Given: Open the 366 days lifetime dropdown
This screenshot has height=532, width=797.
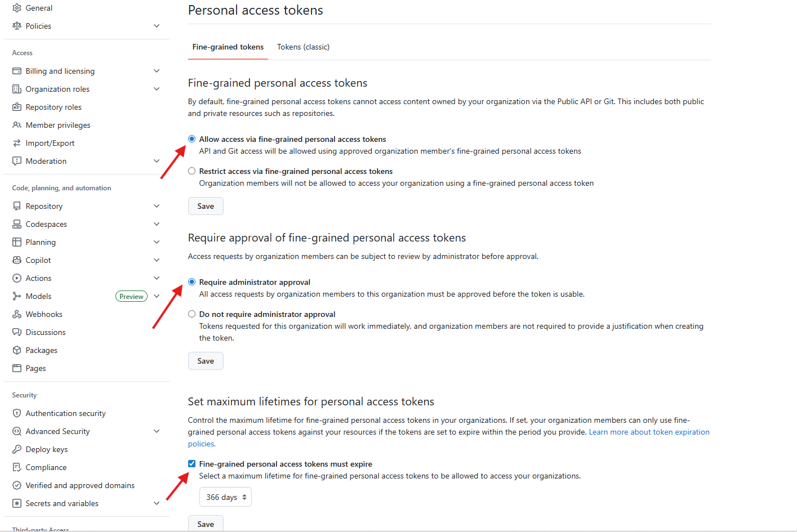Looking at the screenshot, I should pos(225,497).
